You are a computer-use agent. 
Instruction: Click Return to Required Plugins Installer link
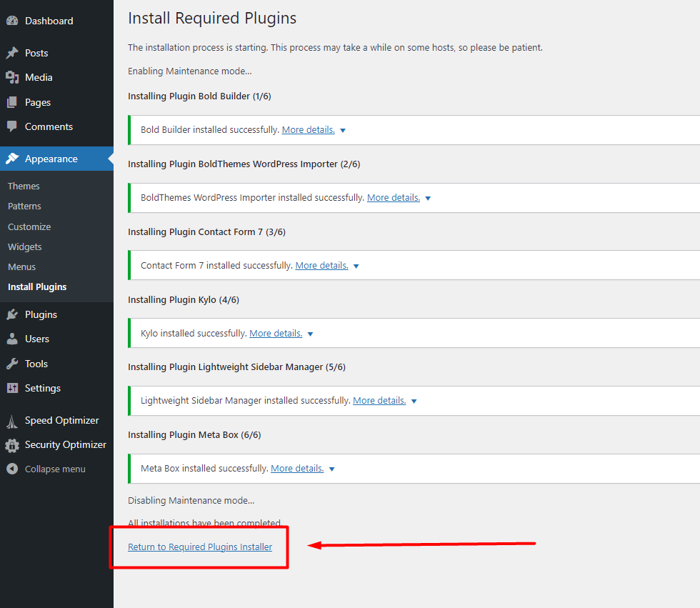pos(200,547)
